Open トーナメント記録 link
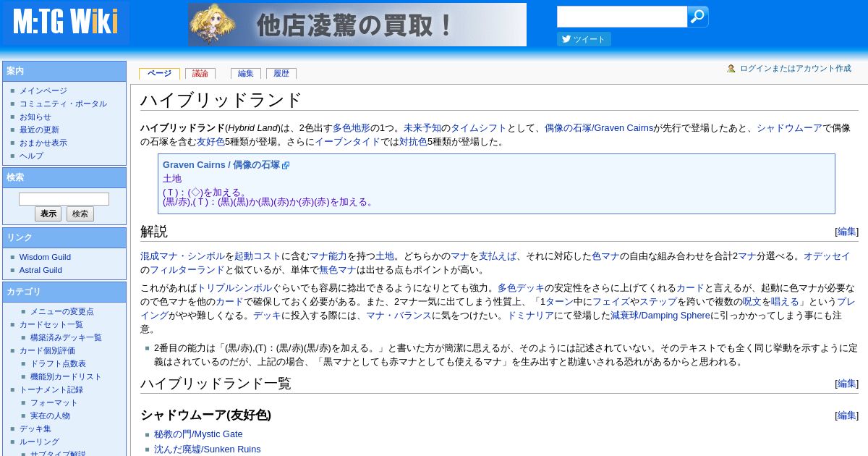Image resolution: width=868 pixels, height=456 pixels. [x=51, y=389]
